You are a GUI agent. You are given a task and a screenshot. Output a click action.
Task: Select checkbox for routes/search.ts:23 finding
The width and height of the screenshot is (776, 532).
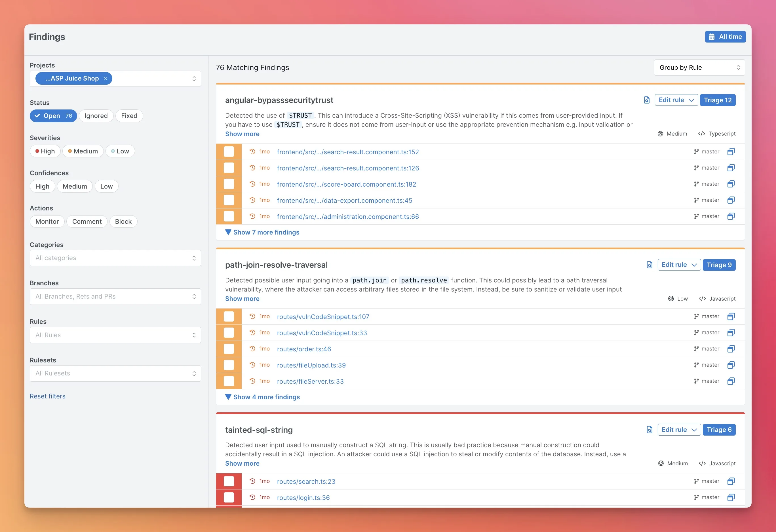point(229,481)
